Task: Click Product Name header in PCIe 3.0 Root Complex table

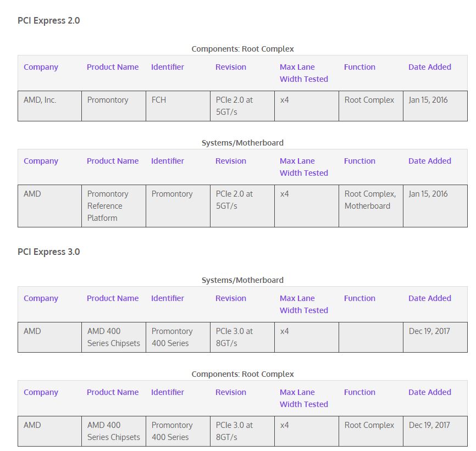Action: click(113, 392)
